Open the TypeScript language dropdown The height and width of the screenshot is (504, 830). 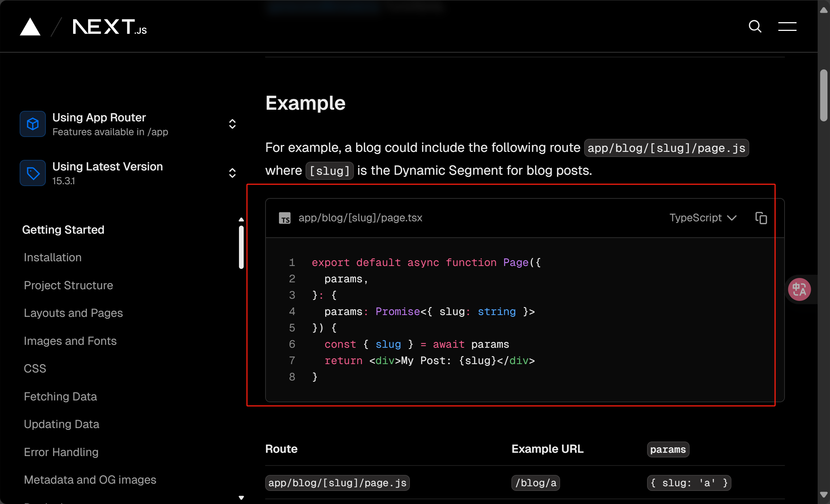703,218
